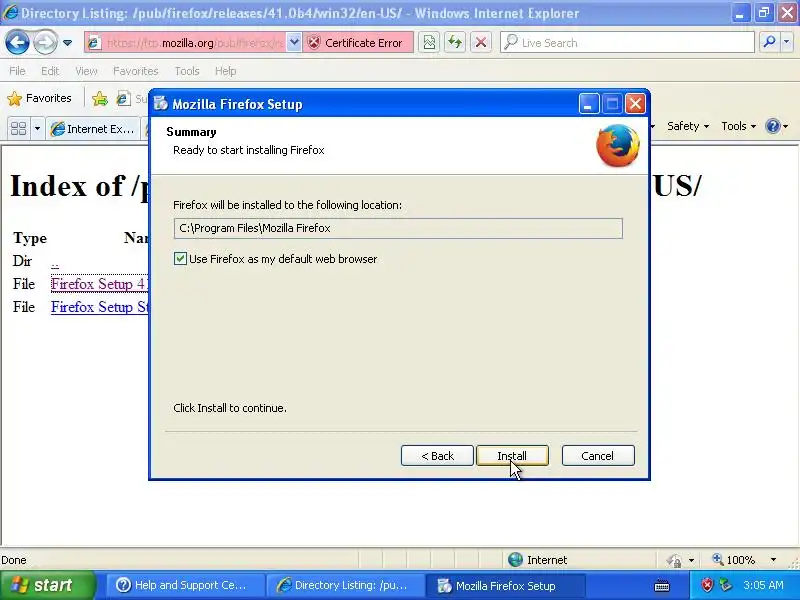Close the Mozilla Firefox Setup dialog
This screenshot has width=800, height=600.
pyautogui.click(x=635, y=104)
